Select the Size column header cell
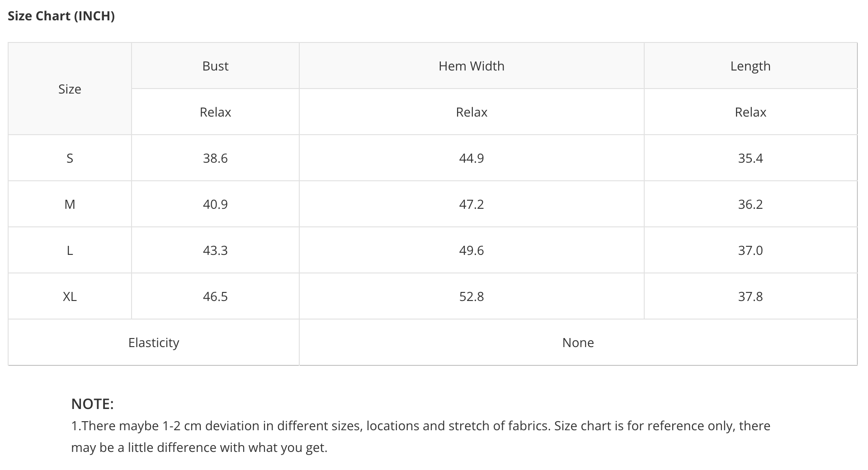Viewport: 868px width, 470px height. click(x=70, y=89)
